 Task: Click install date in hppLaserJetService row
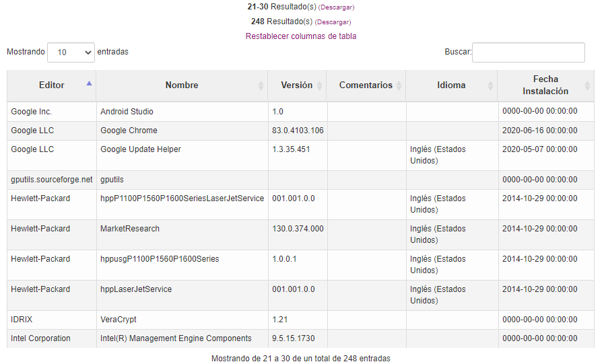(546, 295)
